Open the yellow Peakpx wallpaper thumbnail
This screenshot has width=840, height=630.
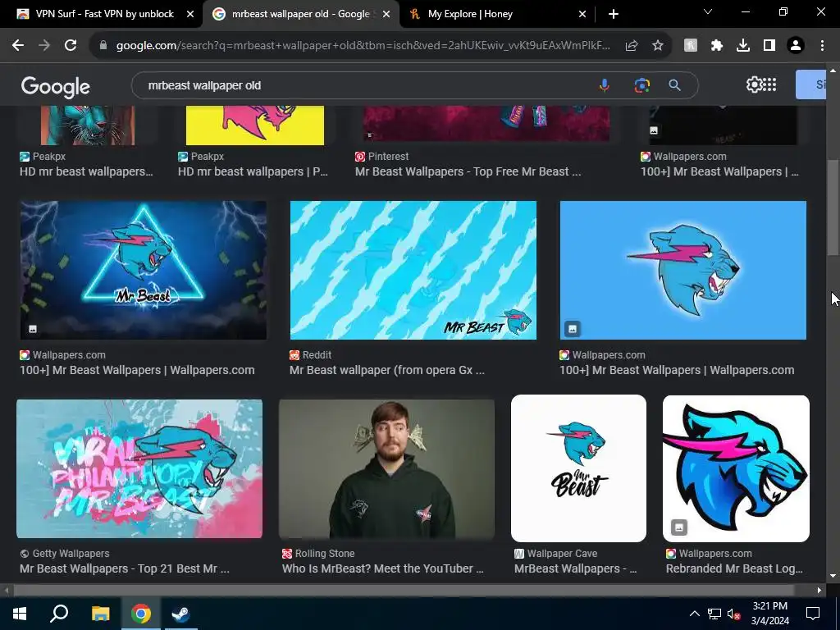point(255,126)
